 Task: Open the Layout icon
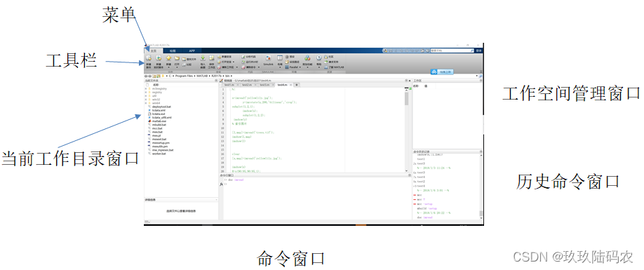(280, 58)
